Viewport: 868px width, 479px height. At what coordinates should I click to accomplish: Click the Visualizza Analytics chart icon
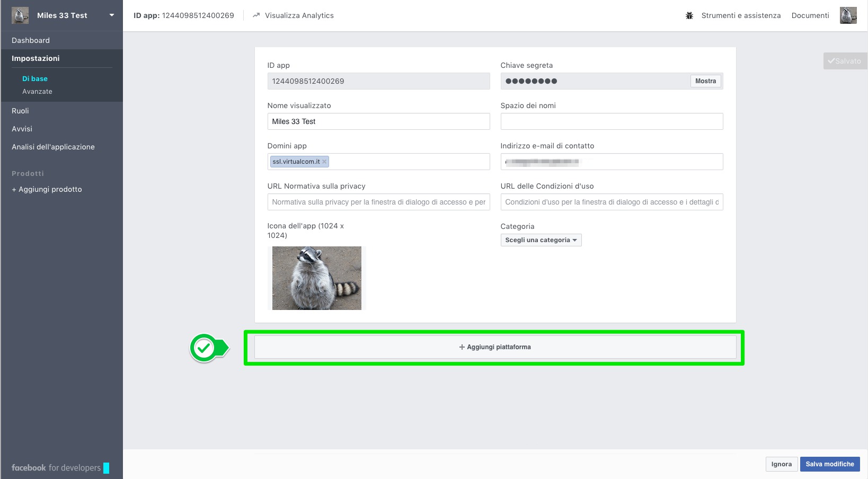256,15
